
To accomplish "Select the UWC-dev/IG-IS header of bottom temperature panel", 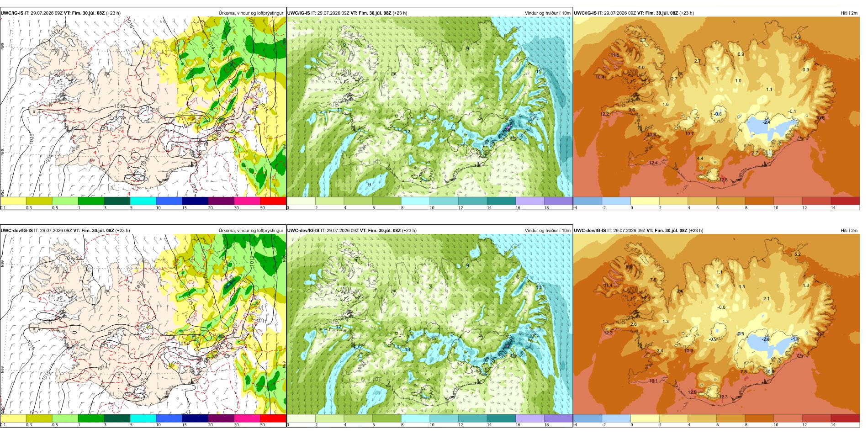I will 590,231.
